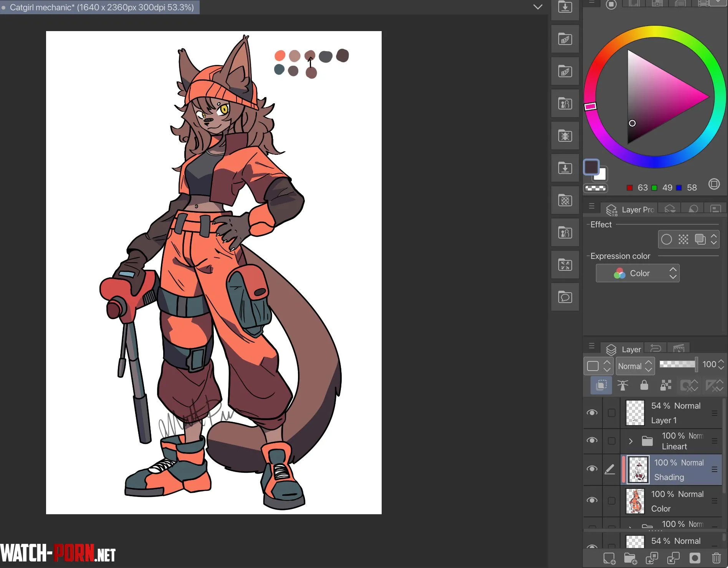Expand the Lineart layer folder
This screenshot has height=568, width=728.
point(630,441)
